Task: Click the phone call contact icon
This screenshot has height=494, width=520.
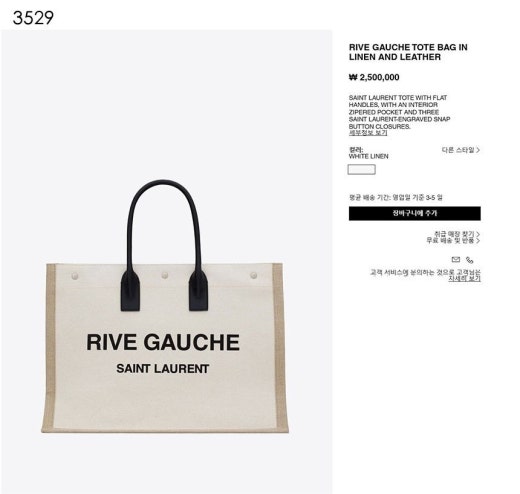Action: point(469,260)
